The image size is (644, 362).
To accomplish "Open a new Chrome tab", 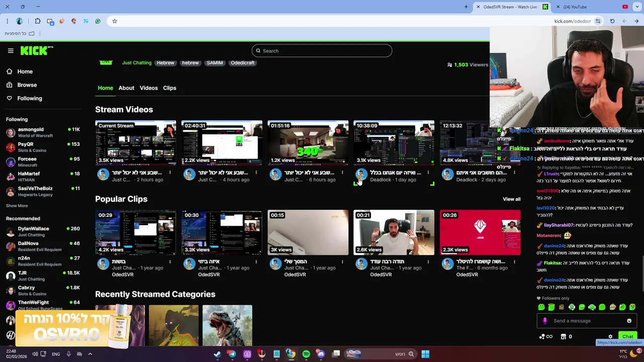I will coord(466,7).
